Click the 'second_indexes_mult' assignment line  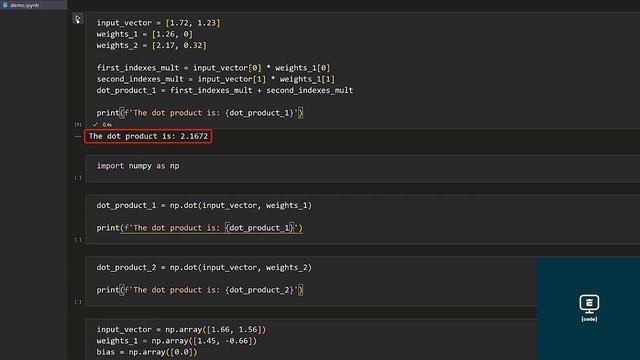point(216,79)
